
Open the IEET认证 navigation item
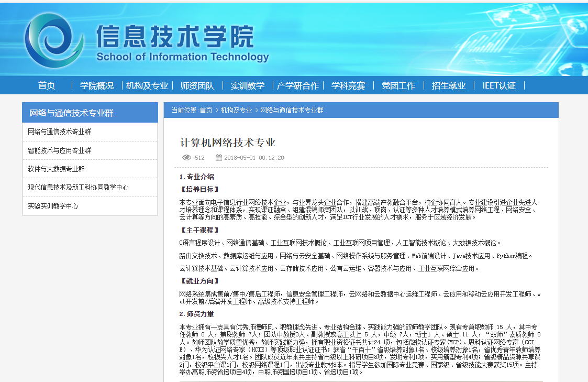498,85
